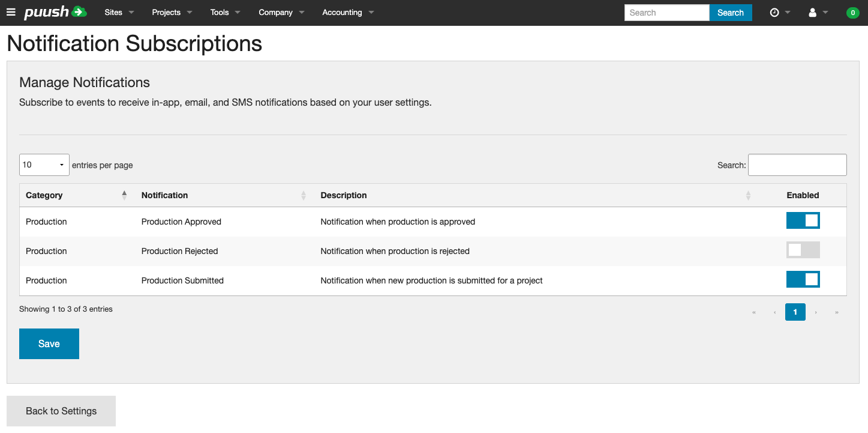This screenshot has width=868, height=433.
Task: Sort table by Category column arrow
Action: pyautogui.click(x=124, y=195)
